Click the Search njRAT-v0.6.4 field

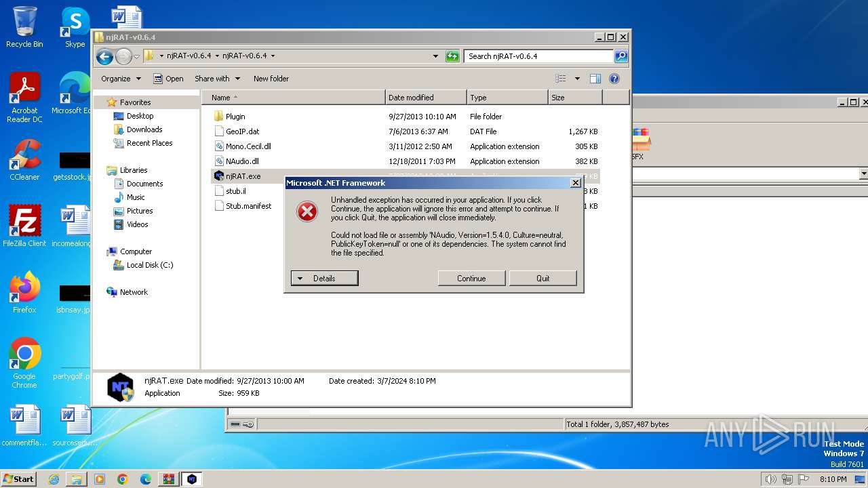point(539,56)
